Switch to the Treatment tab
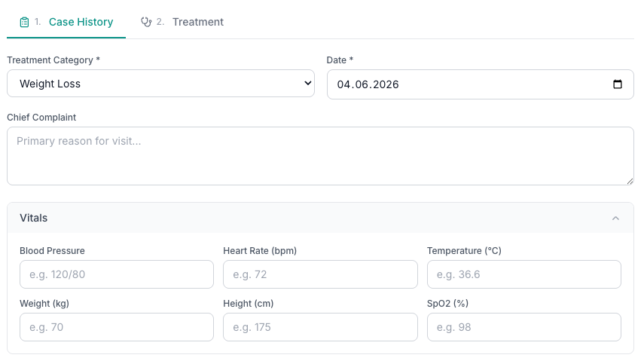Screen dimensions: 644x364 182,22
